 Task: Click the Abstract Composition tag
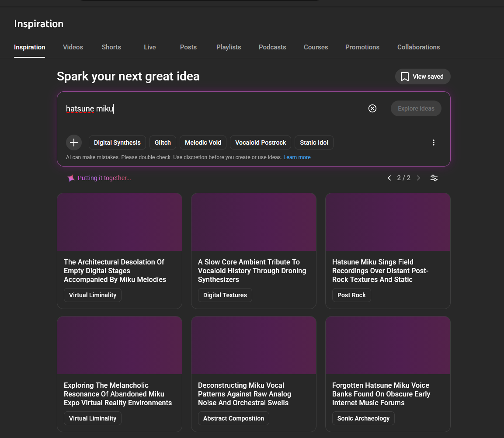[233, 418]
